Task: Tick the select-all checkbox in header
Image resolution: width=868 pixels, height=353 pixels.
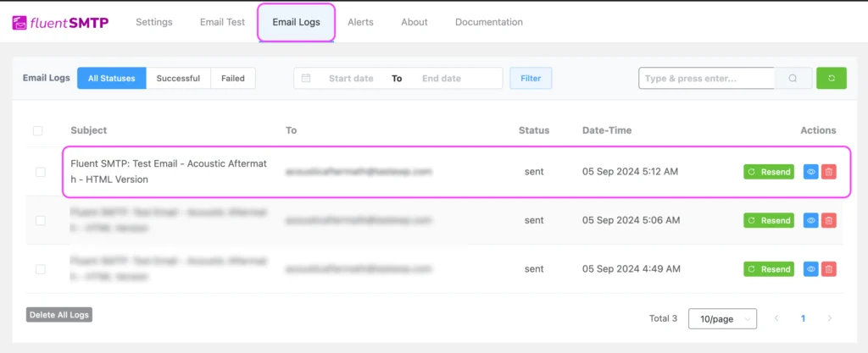Action: click(37, 130)
